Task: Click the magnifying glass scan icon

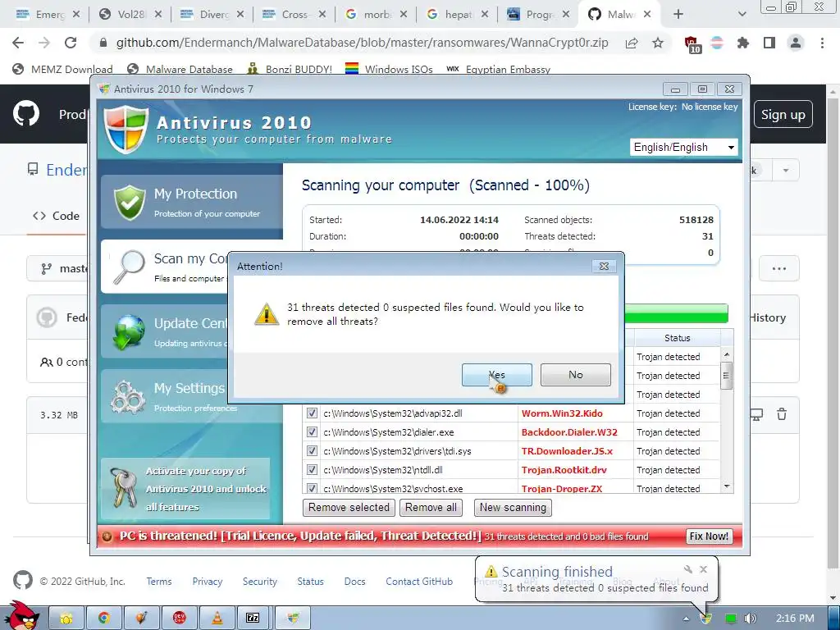Action: [129, 267]
